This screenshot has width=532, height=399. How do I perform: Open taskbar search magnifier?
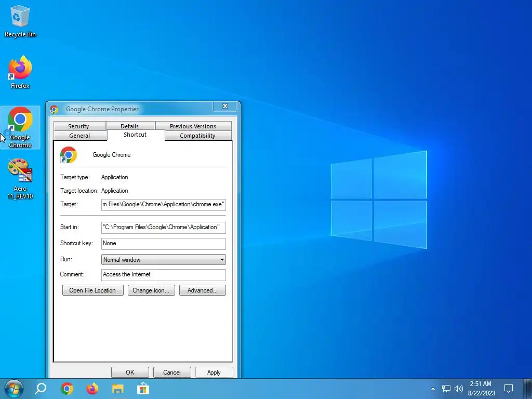coord(41,389)
